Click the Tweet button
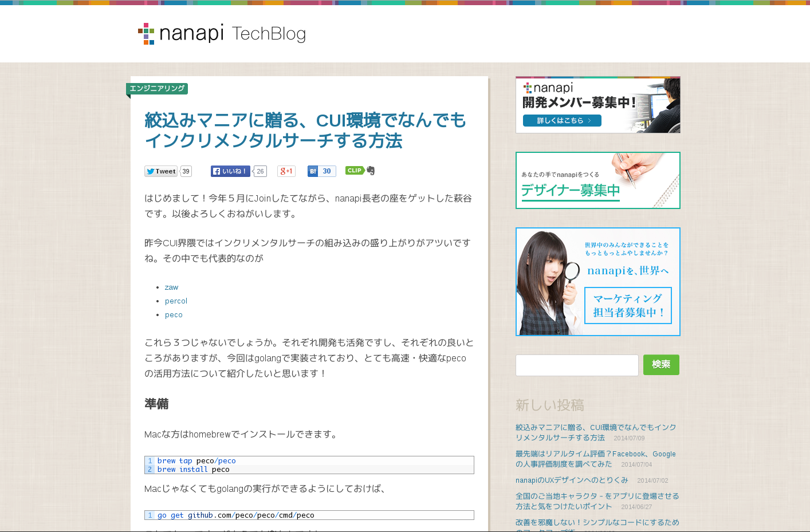 click(x=161, y=171)
